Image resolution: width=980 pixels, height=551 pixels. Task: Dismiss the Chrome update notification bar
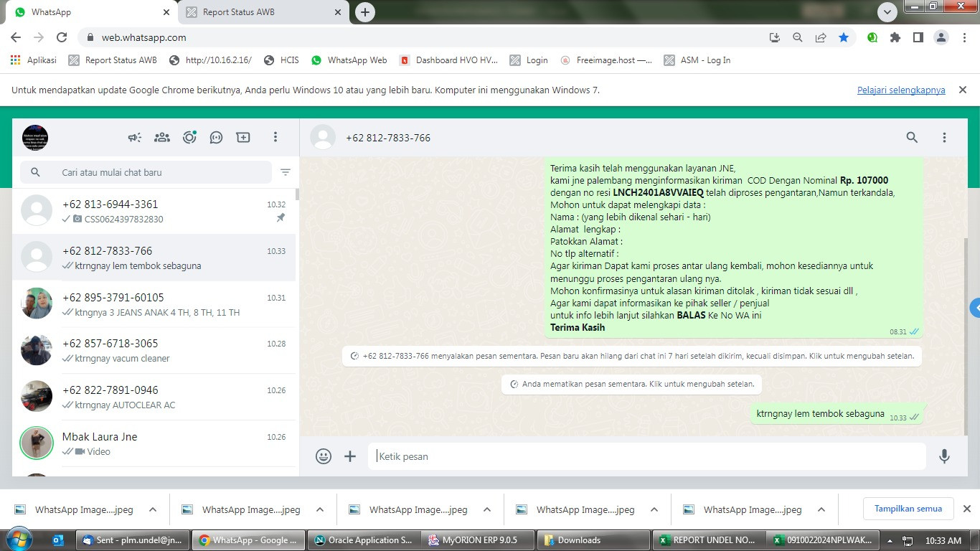click(x=963, y=90)
